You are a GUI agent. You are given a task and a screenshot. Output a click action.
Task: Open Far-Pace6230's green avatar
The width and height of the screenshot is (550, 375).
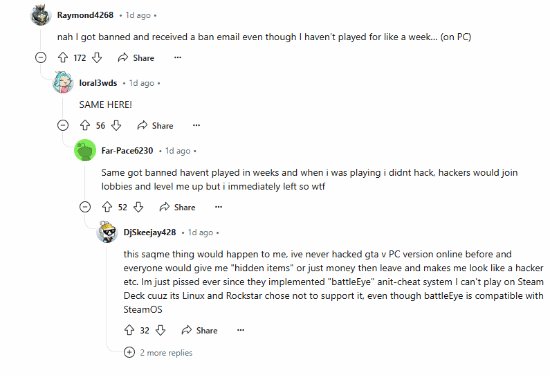click(85, 150)
